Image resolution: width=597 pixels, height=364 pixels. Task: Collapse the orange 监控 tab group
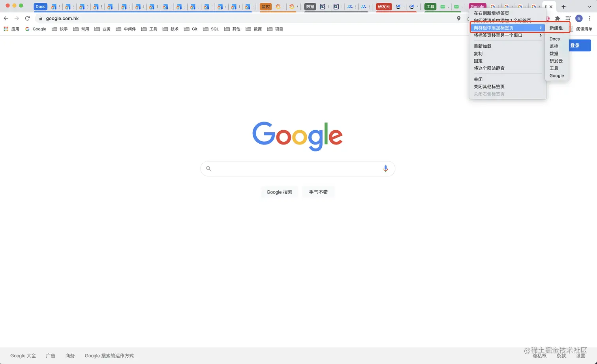(266, 7)
